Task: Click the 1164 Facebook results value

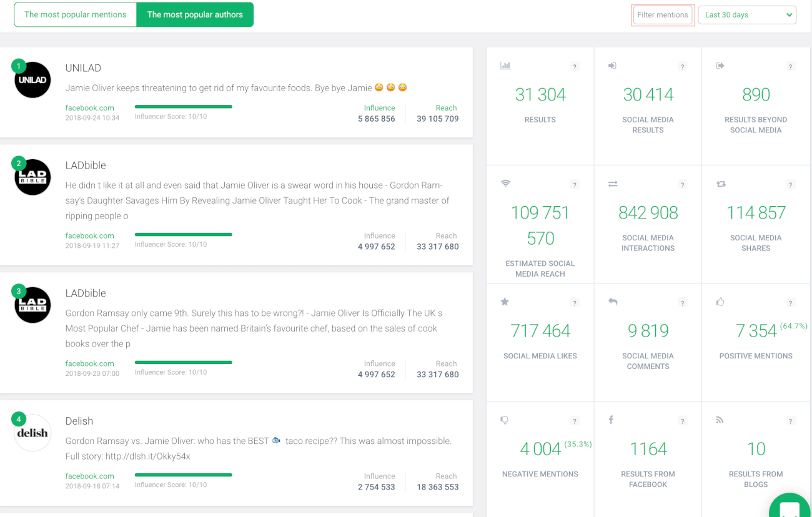Action: (x=648, y=448)
